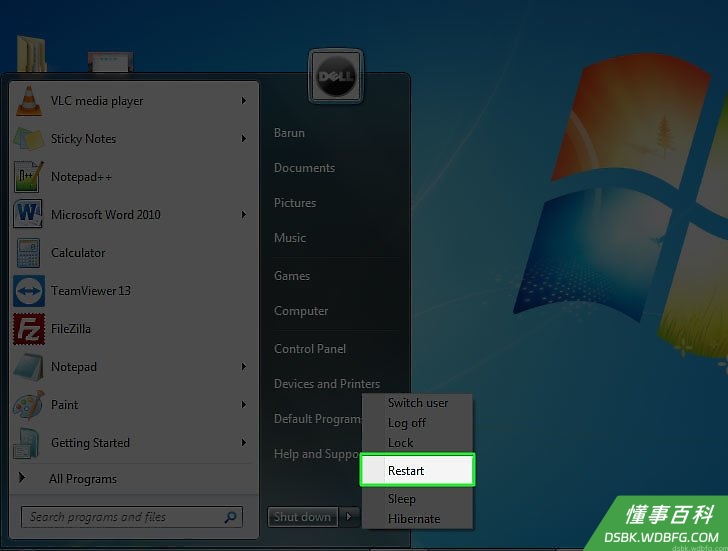Image resolution: width=728 pixels, height=551 pixels.
Task: Open the Calculator icon
Action: tap(28, 253)
